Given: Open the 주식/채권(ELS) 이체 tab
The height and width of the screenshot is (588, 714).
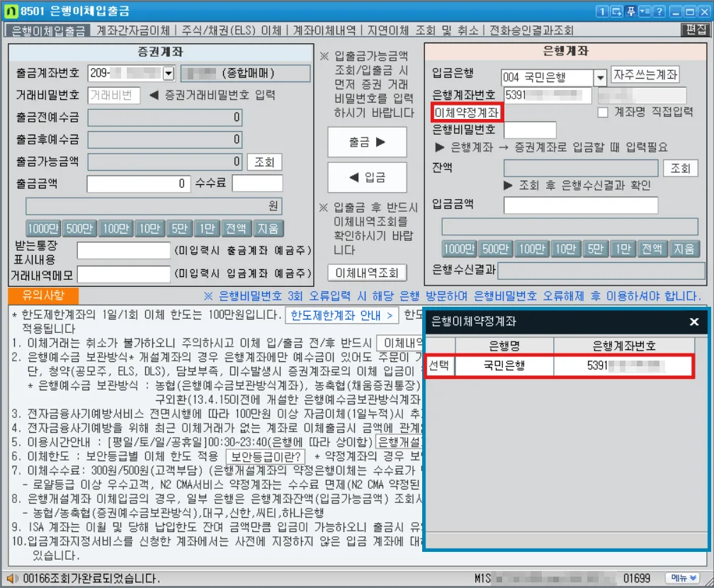Looking at the screenshot, I should coord(232,30).
